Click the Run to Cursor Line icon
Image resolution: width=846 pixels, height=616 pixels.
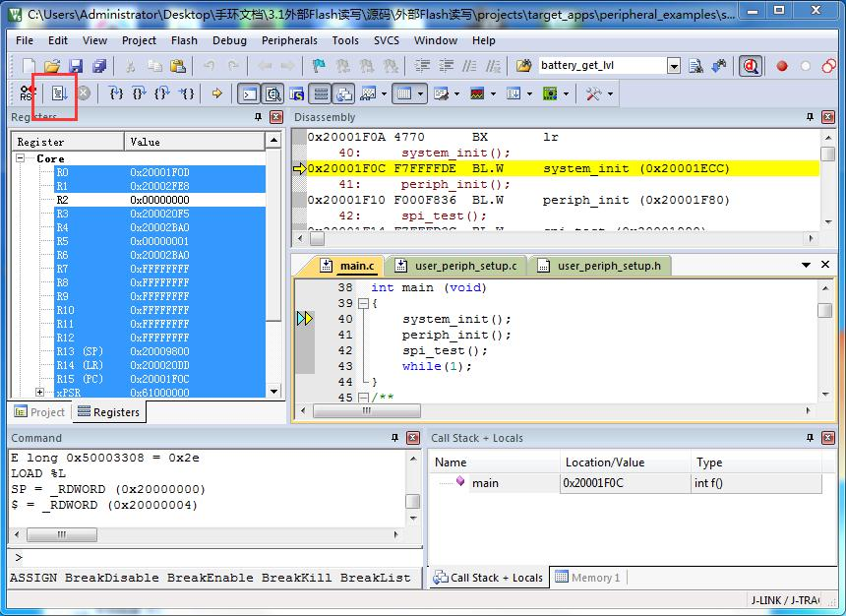click(x=187, y=93)
